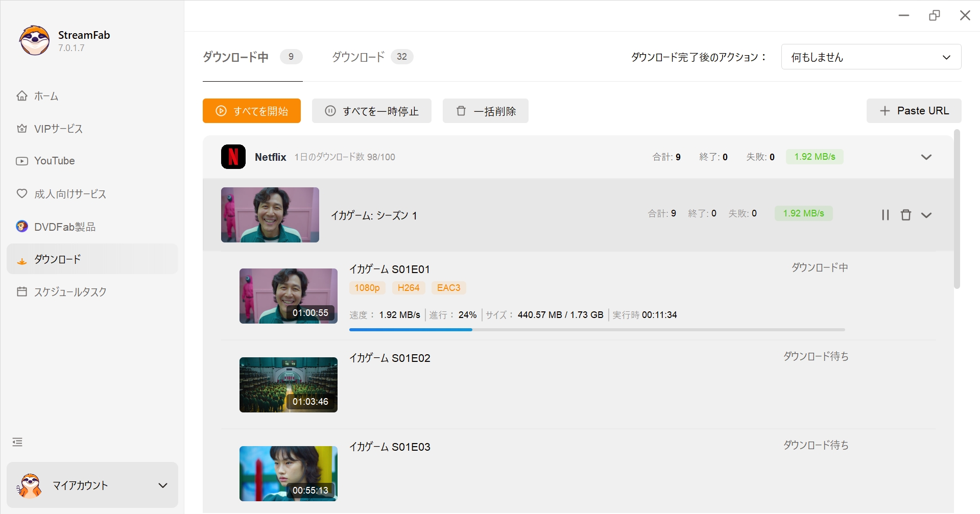Screen dimensions: 980x514
Task: Click the S01E01 download progress bar
Action: pyautogui.click(x=596, y=330)
